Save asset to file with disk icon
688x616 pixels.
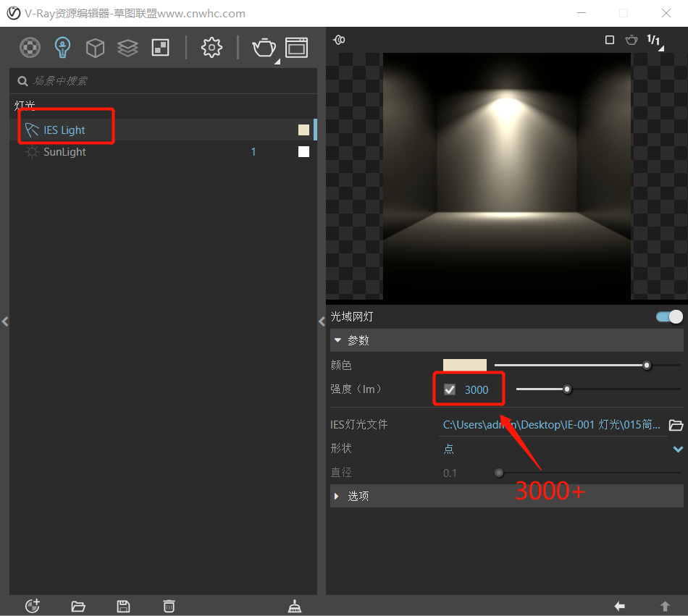(x=123, y=607)
